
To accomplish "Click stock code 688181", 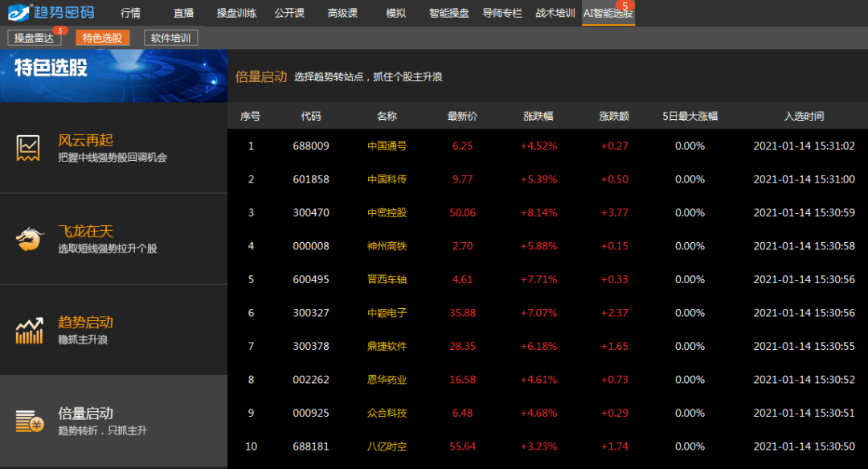I will pyautogui.click(x=310, y=446).
